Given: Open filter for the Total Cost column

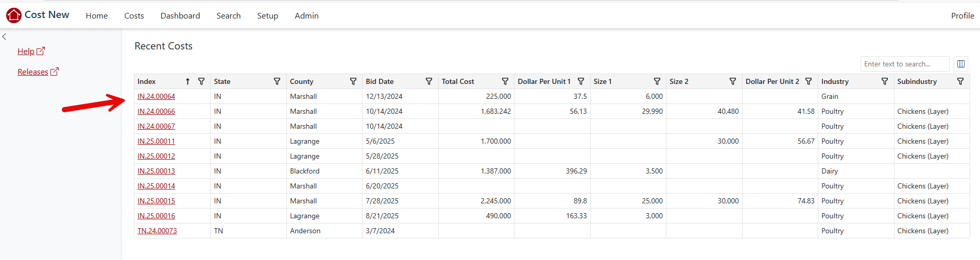Looking at the screenshot, I should click(505, 81).
